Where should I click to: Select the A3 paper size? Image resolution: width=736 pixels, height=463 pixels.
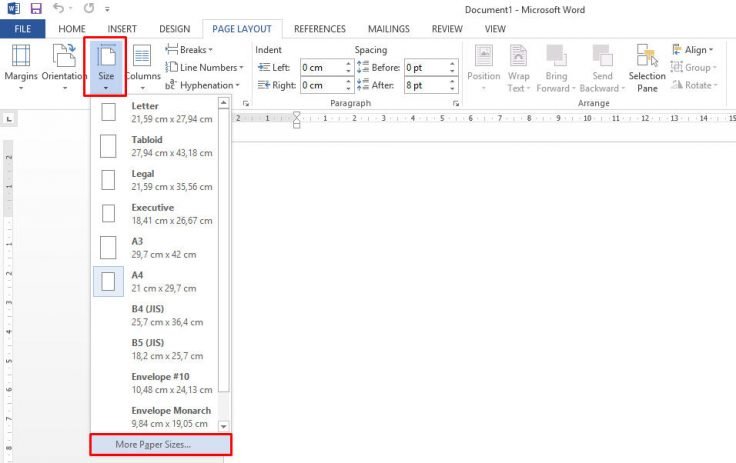coord(160,247)
